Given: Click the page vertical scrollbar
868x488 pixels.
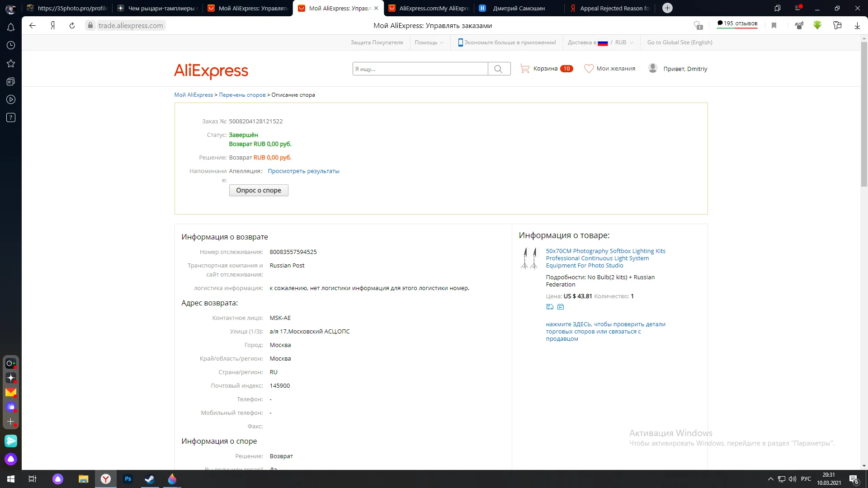Looking at the screenshot, I should (864, 113).
